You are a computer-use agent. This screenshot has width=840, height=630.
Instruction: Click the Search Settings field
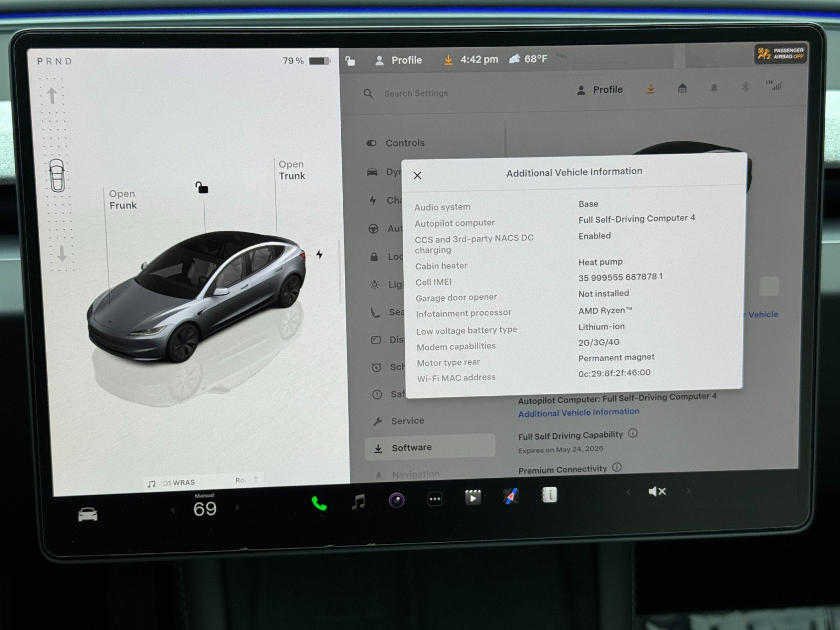coord(416,93)
